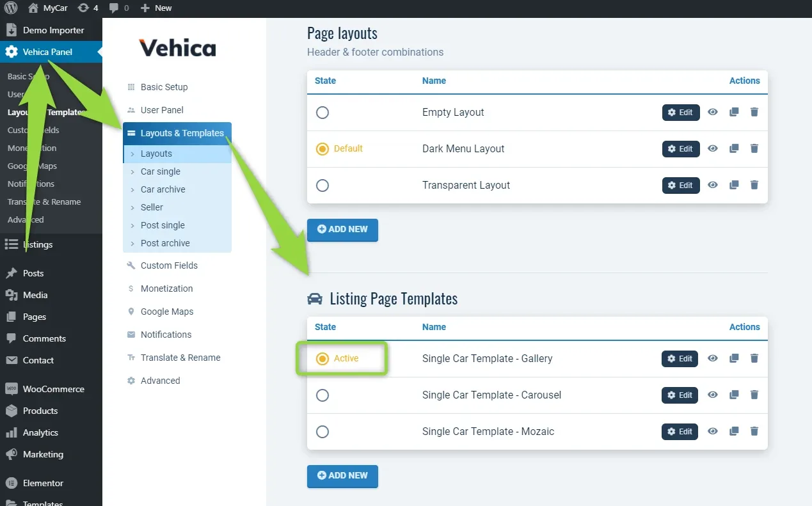The width and height of the screenshot is (812, 506).
Task: Delete the Dark Menu Layout
Action: pos(754,148)
